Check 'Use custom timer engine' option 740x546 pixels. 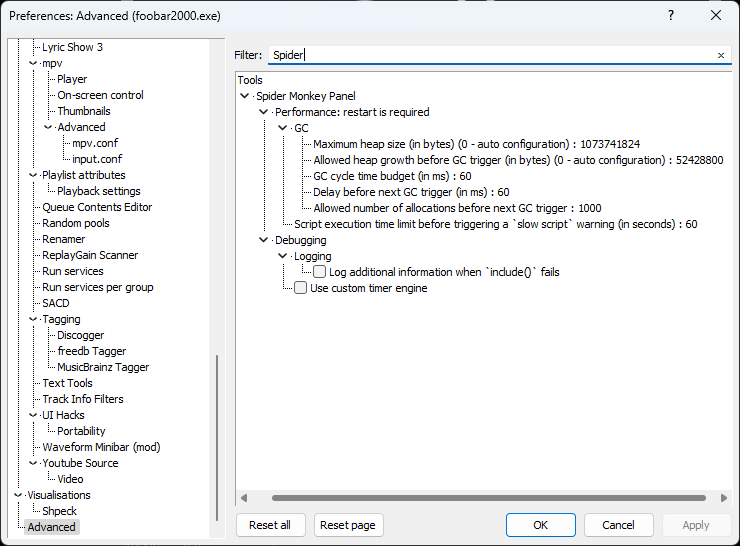[301, 288]
